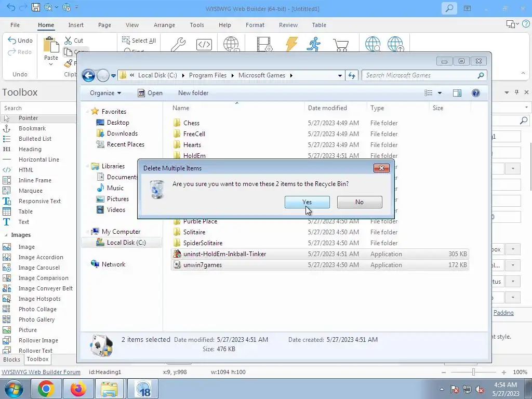The width and height of the screenshot is (532, 399).
Task: Click Select All in the ribbon
Action: pos(139,41)
